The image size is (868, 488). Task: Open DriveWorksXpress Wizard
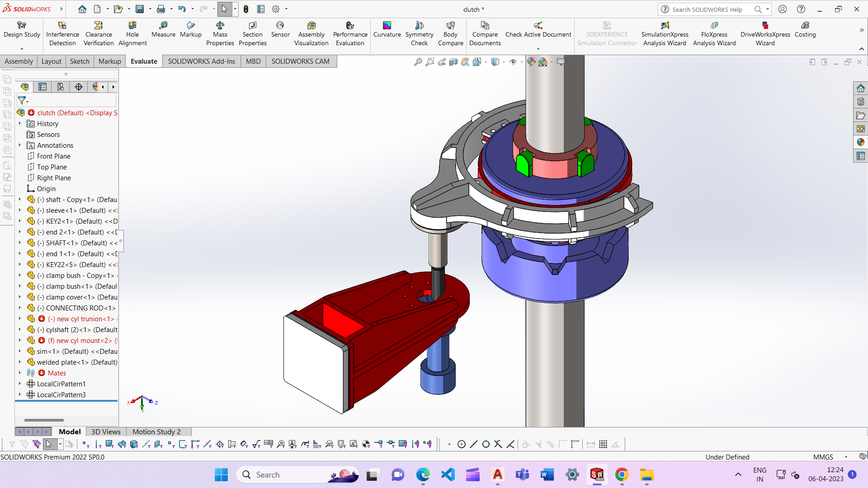pos(765,34)
